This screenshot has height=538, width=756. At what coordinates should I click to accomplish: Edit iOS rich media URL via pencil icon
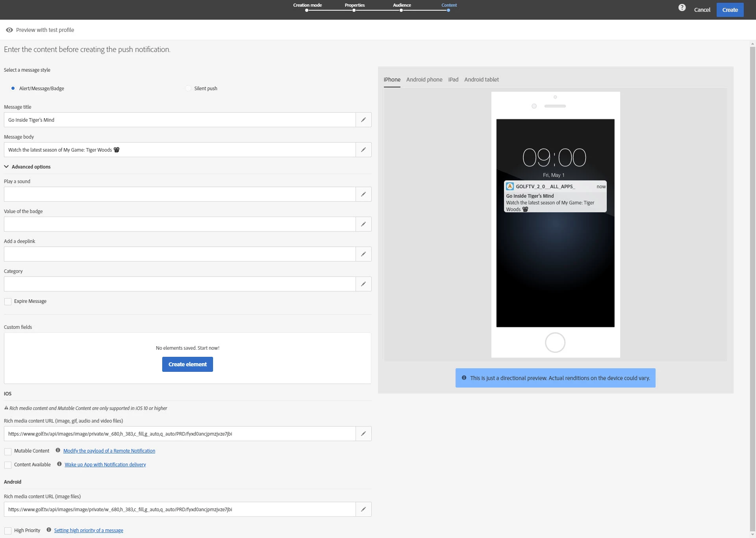[x=363, y=434]
